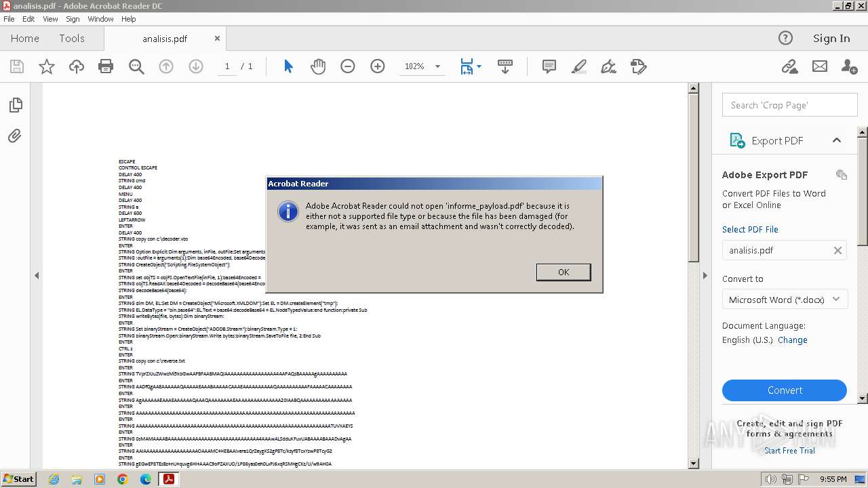Switch to the Tools tab

(72, 39)
